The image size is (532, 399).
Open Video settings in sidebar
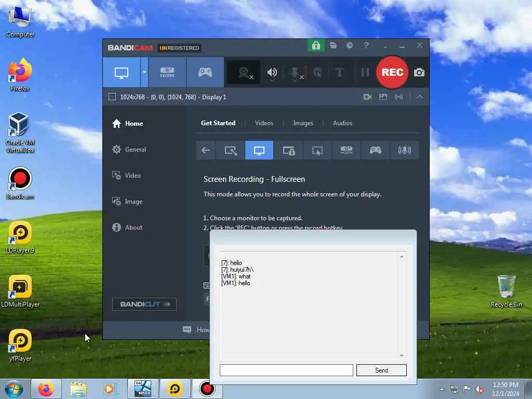tap(127, 176)
